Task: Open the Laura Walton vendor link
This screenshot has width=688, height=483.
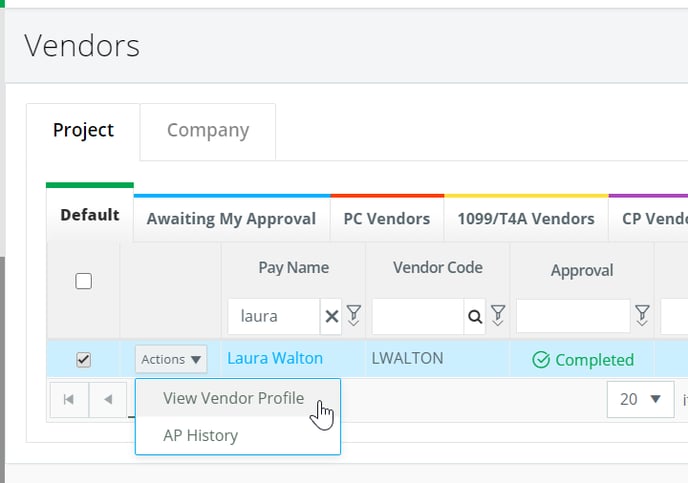Action: coord(275,358)
